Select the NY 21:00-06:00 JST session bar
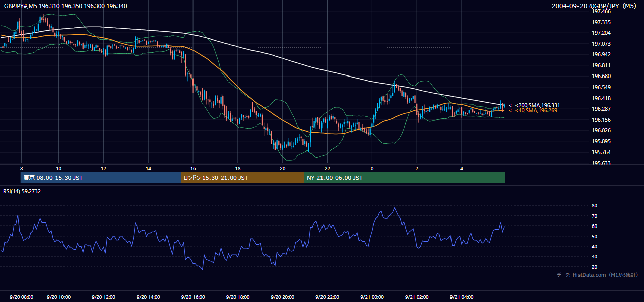The image size is (644, 302). [x=405, y=178]
